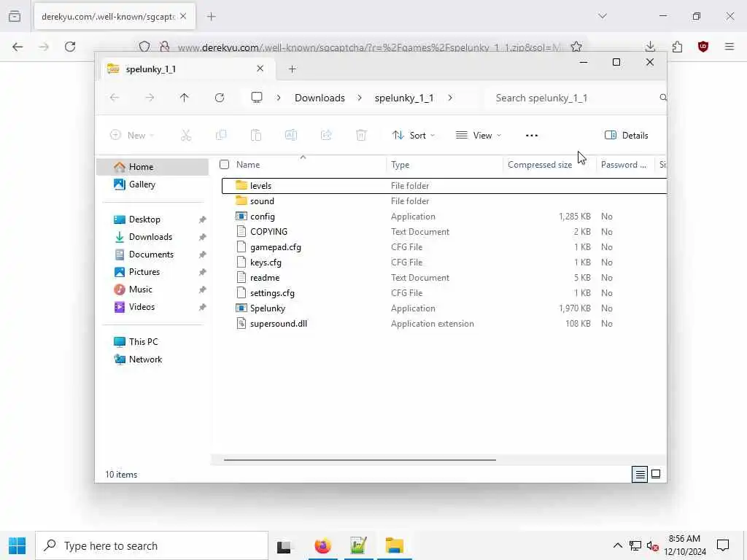This screenshot has width=747, height=560.
Task: Open Firefox hamburger application menu
Action: (x=729, y=47)
